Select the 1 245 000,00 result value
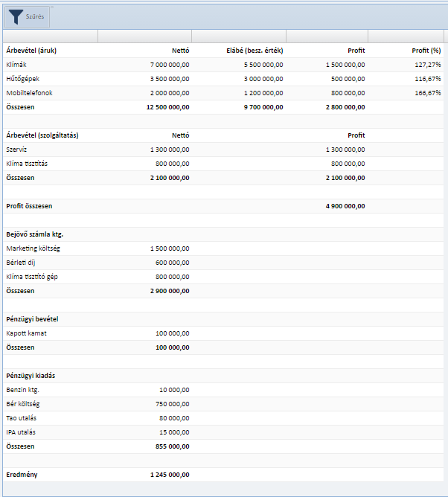448x497 pixels. tap(169, 475)
